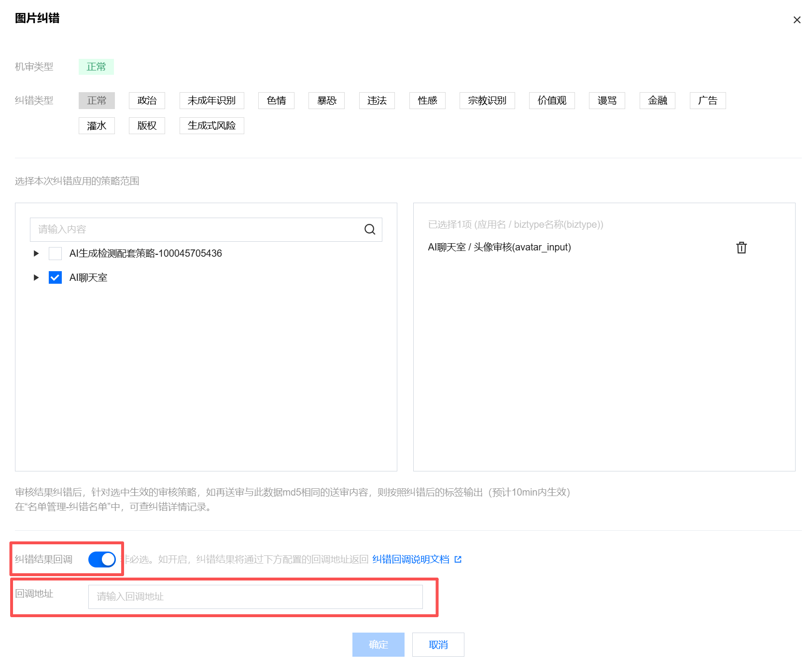Click the green 正常 machine review tag
Image resolution: width=812 pixels, height=663 pixels.
(x=96, y=67)
